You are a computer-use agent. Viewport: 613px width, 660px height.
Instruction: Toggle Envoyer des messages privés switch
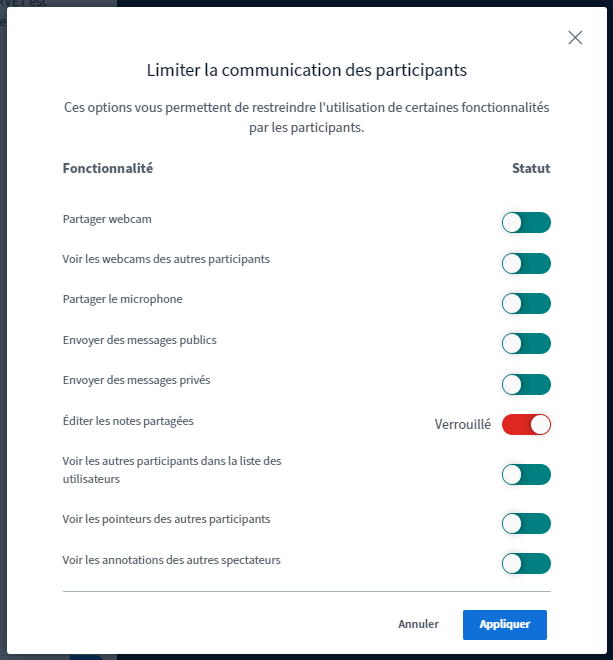click(x=526, y=384)
